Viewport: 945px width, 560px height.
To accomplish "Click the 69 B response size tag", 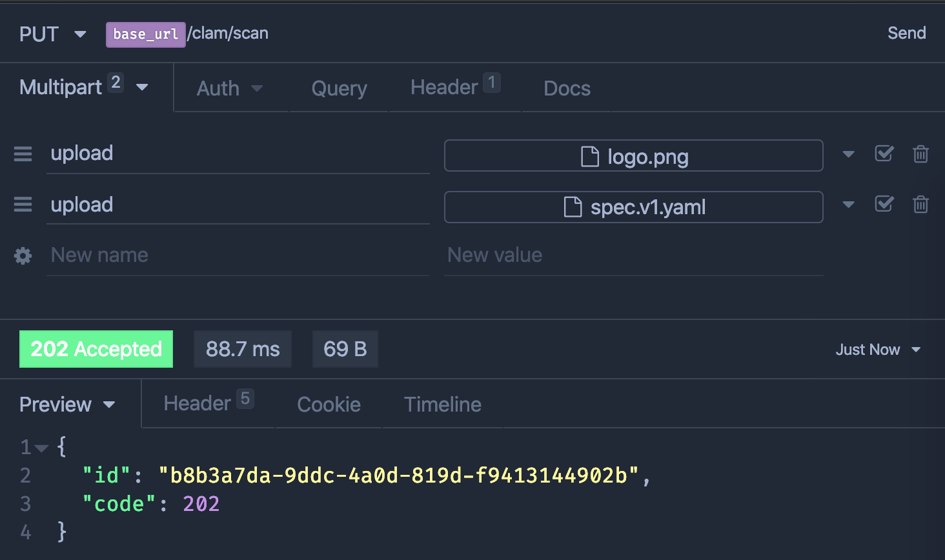I will click(345, 349).
